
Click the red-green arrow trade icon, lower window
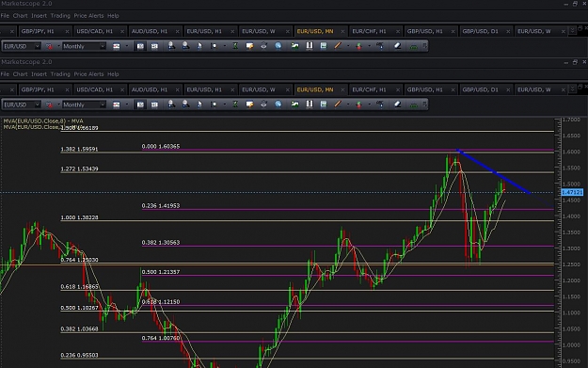tap(358, 104)
